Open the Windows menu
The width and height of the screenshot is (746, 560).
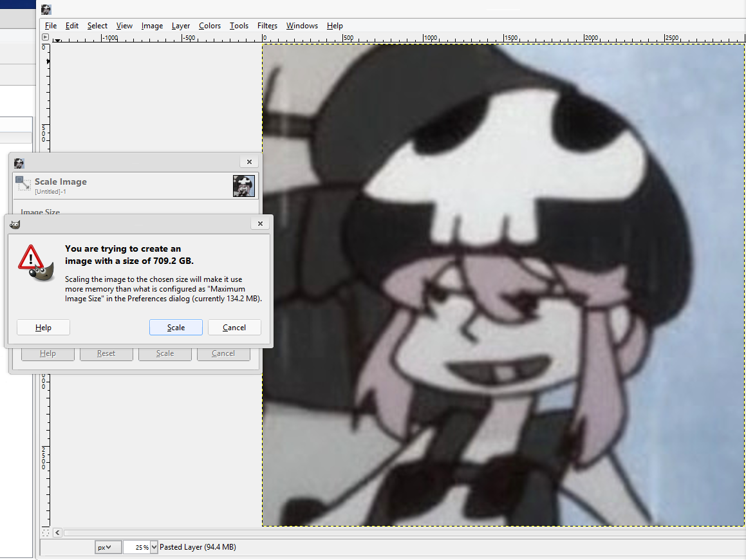[x=302, y=26]
